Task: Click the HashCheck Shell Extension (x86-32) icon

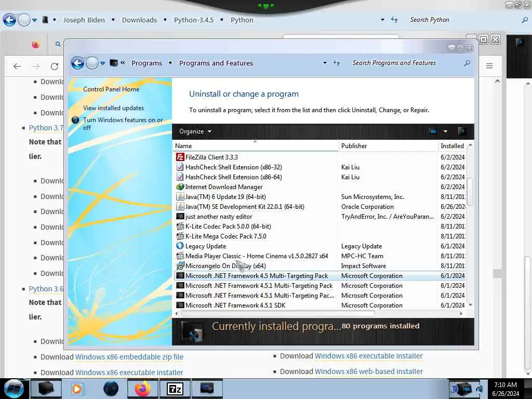Action: [x=180, y=167]
